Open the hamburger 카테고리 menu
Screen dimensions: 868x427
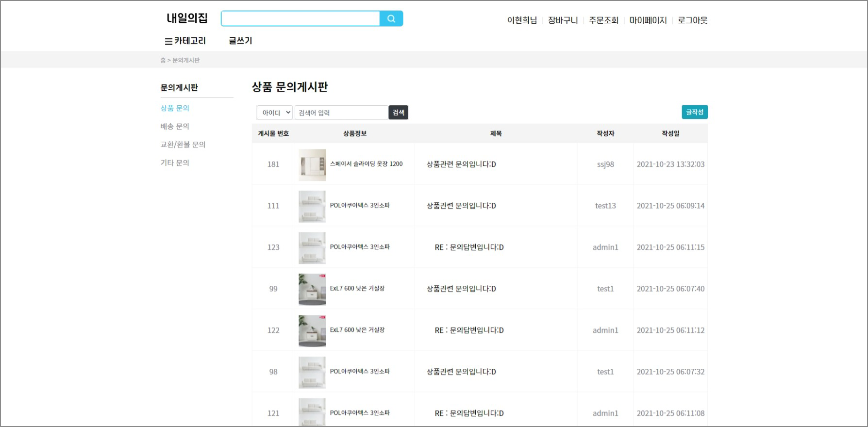coord(185,41)
